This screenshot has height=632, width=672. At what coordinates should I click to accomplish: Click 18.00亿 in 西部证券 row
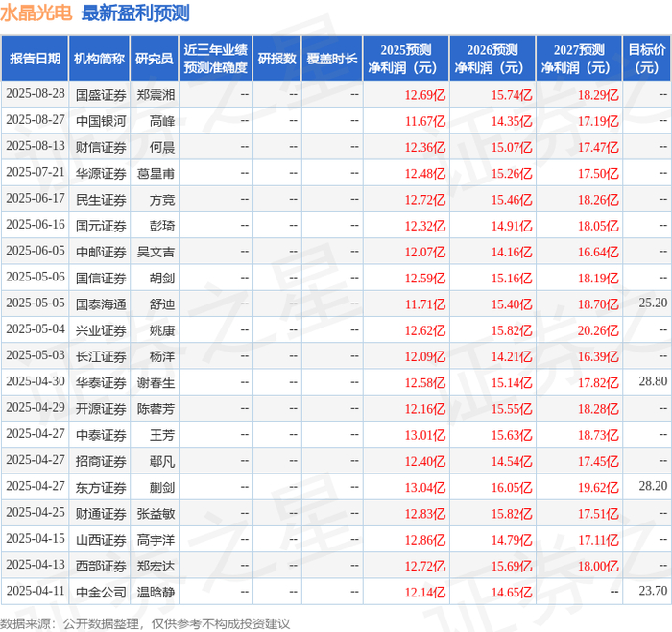click(x=598, y=566)
